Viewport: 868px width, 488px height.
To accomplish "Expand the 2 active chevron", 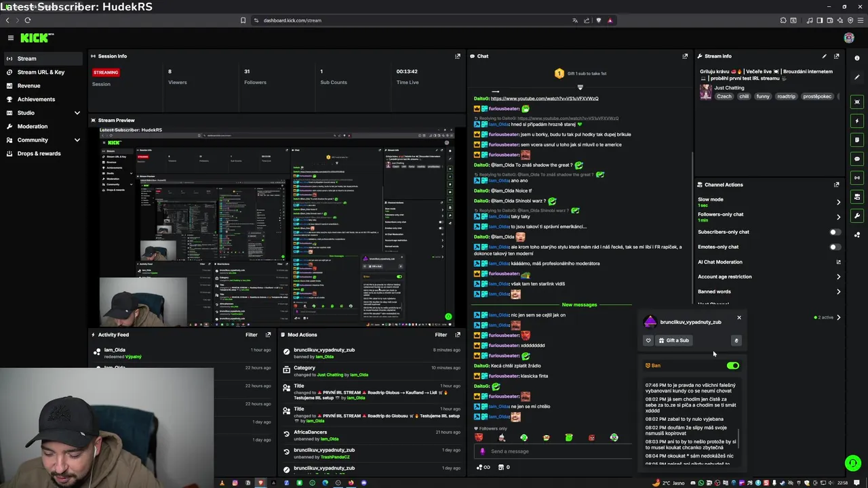I will (838, 317).
